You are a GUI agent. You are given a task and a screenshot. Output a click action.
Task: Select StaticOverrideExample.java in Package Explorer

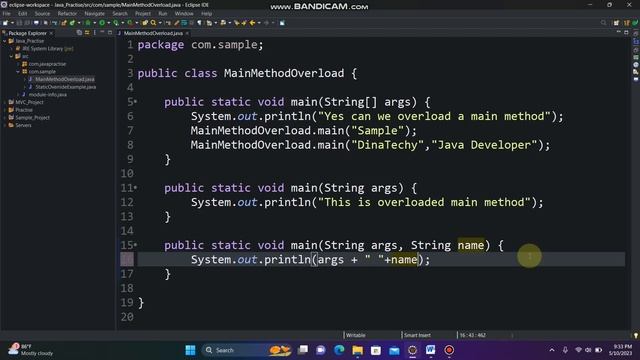(x=65, y=87)
